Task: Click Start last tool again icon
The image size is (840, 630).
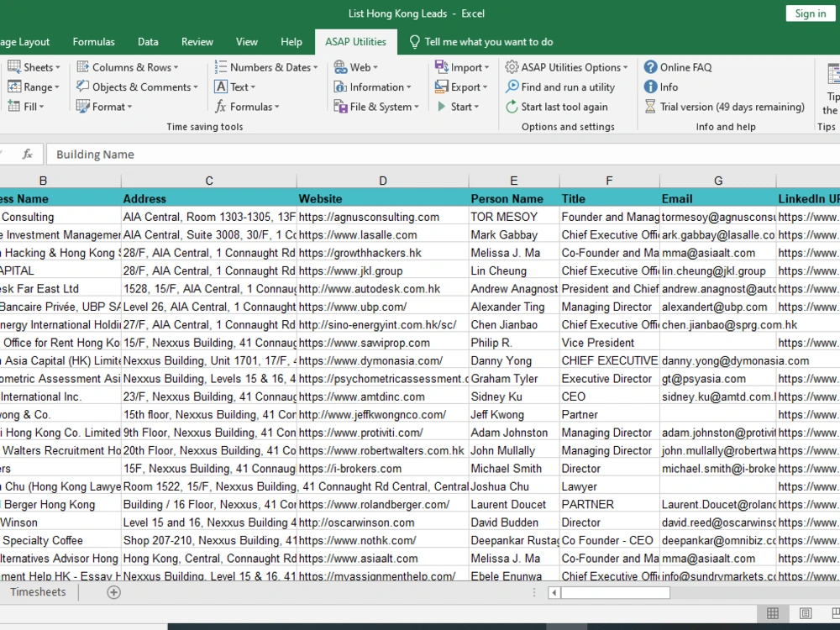Action: pyautogui.click(x=511, y=107)
